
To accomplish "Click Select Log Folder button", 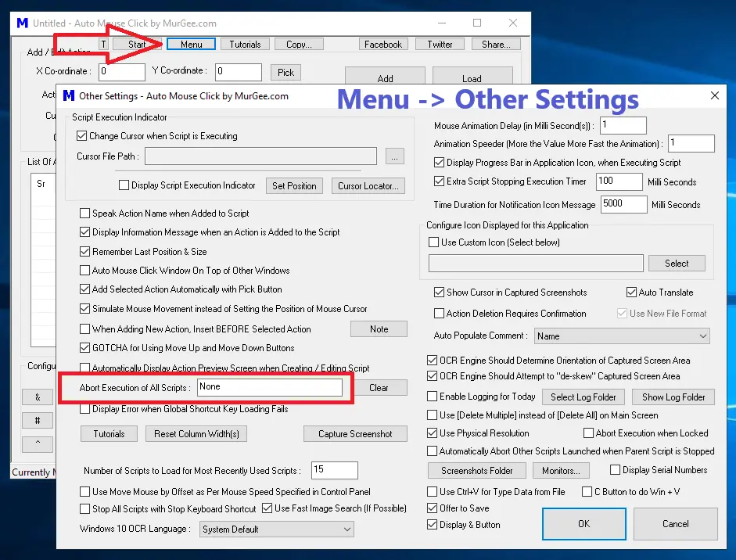I will click(583, 397).
